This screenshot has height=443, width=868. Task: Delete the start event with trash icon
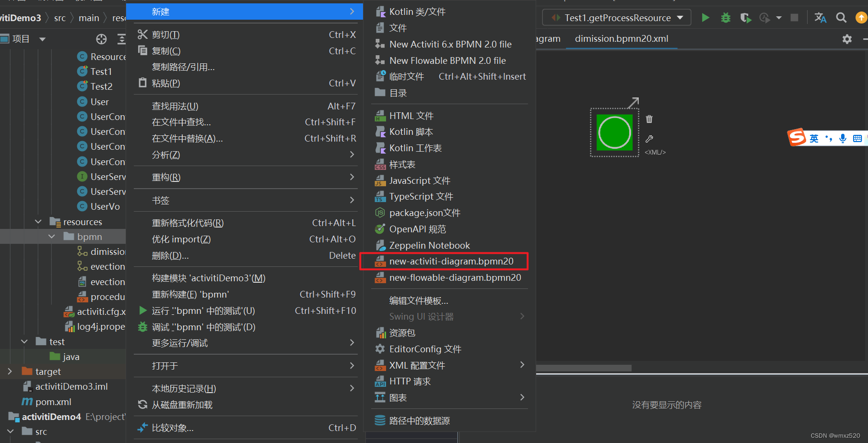pos(649,119)
